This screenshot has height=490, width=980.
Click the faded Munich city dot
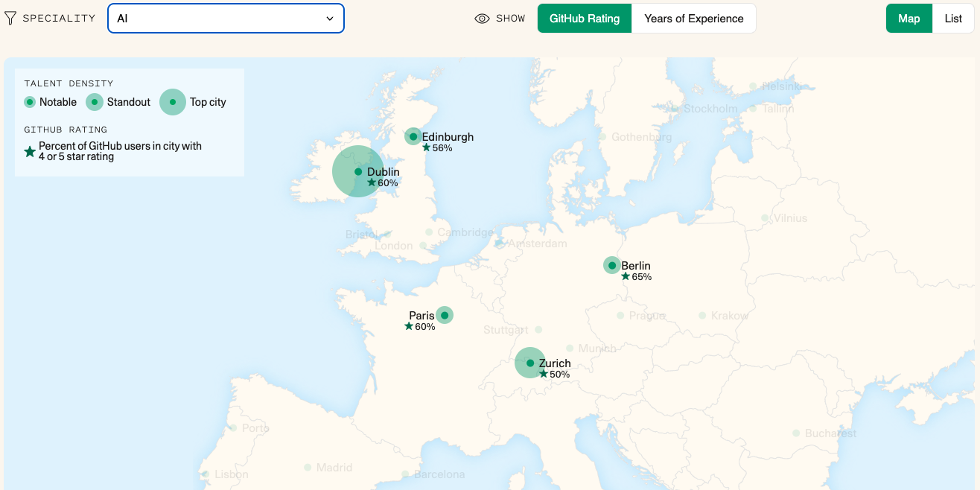tap(570, 348)
